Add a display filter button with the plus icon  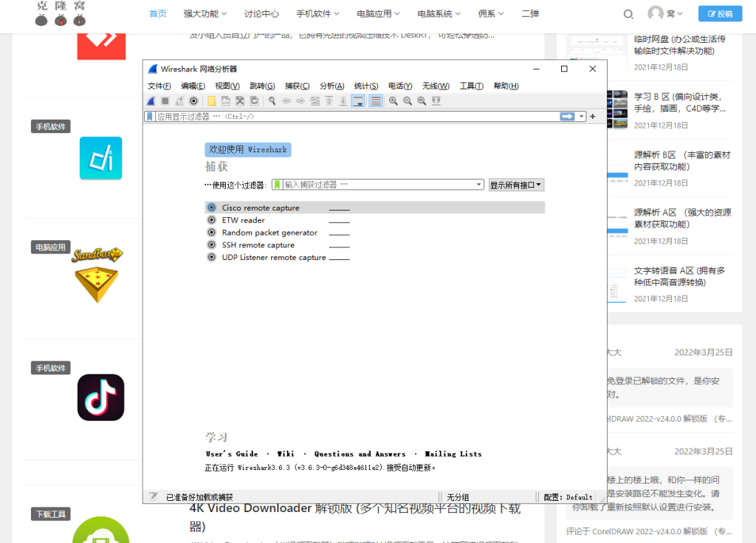click(593, 116)
